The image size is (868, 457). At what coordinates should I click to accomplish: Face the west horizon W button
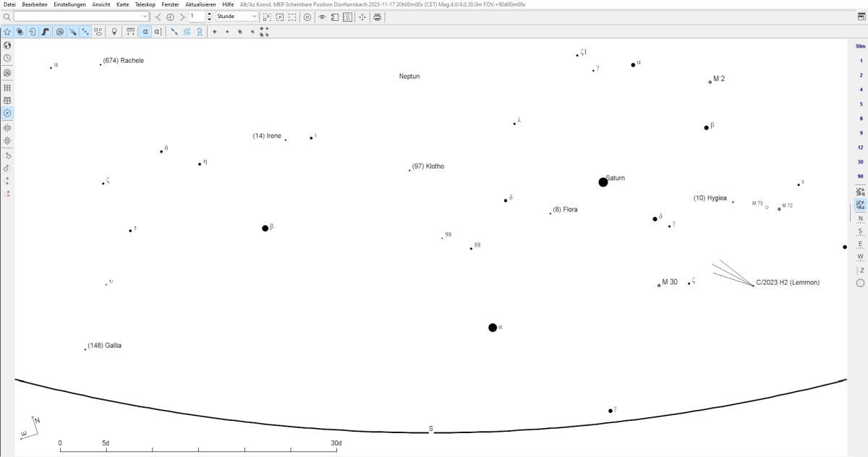[860, 257]
